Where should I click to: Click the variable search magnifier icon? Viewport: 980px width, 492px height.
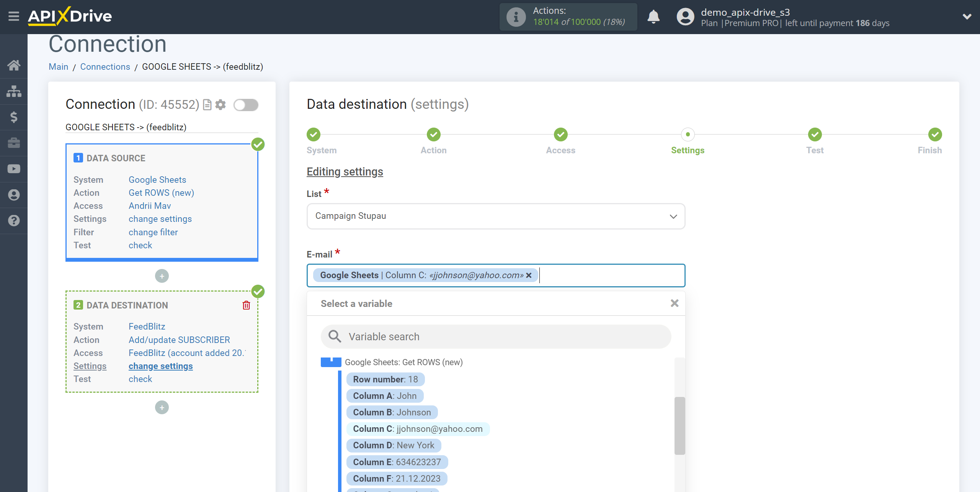335,336
